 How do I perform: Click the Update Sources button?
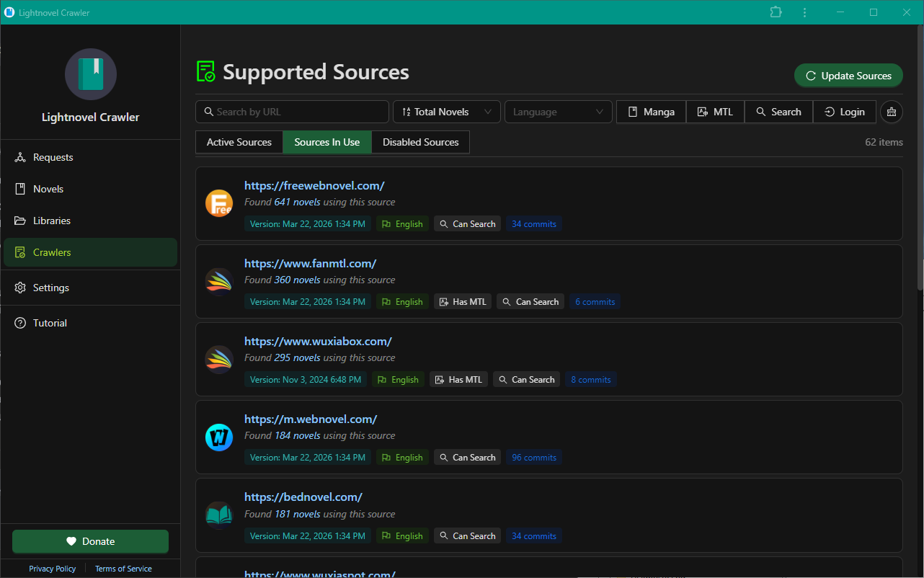click(x=848, y=76)
